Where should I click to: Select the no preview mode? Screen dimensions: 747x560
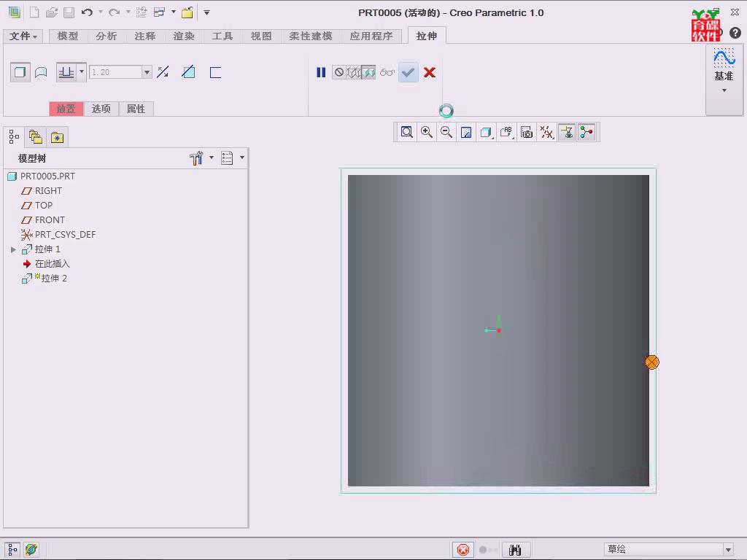coord(338,72)
